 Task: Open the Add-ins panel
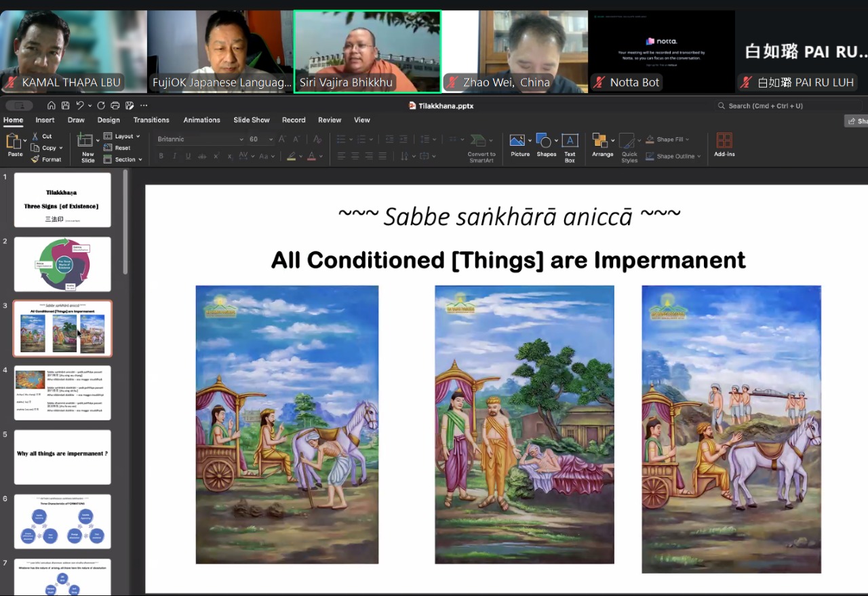(724, 145)
